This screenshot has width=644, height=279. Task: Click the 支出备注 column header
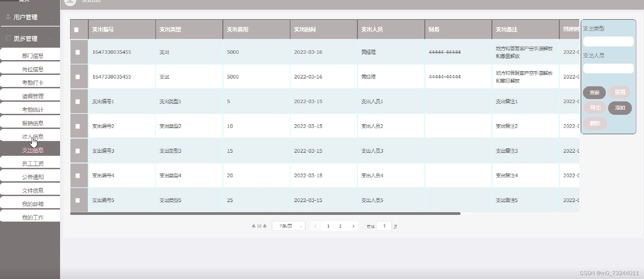525,30
